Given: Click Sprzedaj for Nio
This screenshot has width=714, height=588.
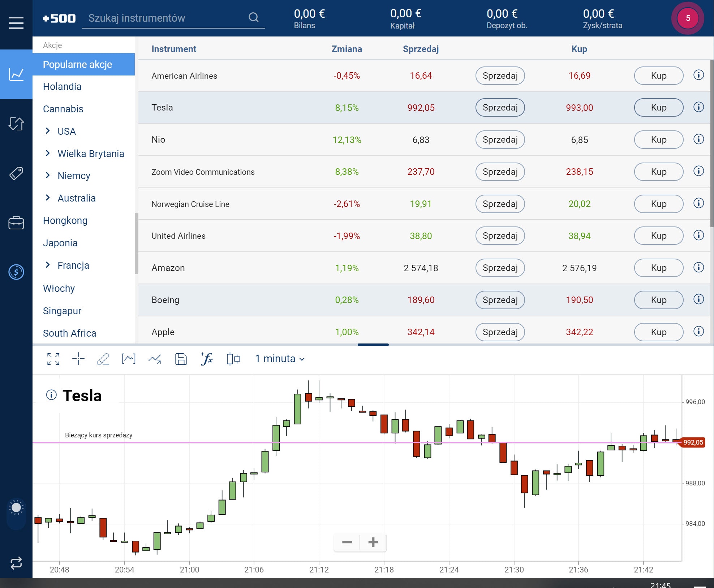Looking at the screenshot, I should click(x=500, y=139).
